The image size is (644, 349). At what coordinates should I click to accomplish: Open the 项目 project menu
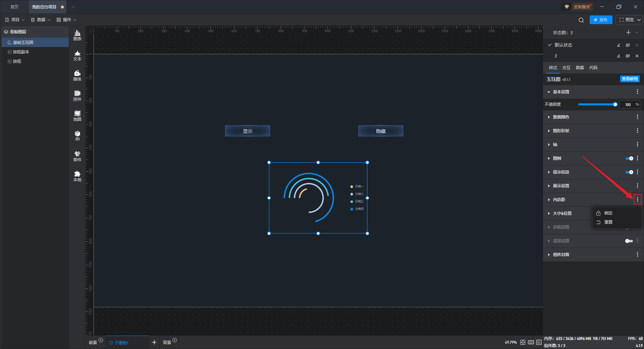pyautogui.click(x=15, y=20)
